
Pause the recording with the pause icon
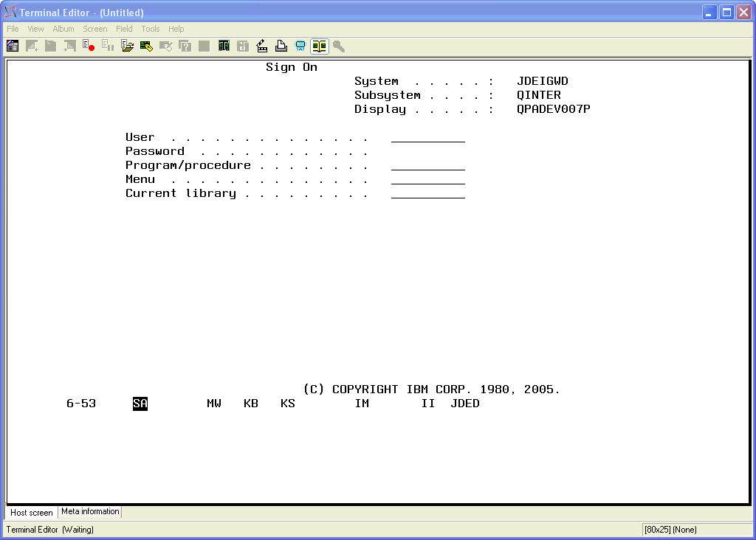108,46
